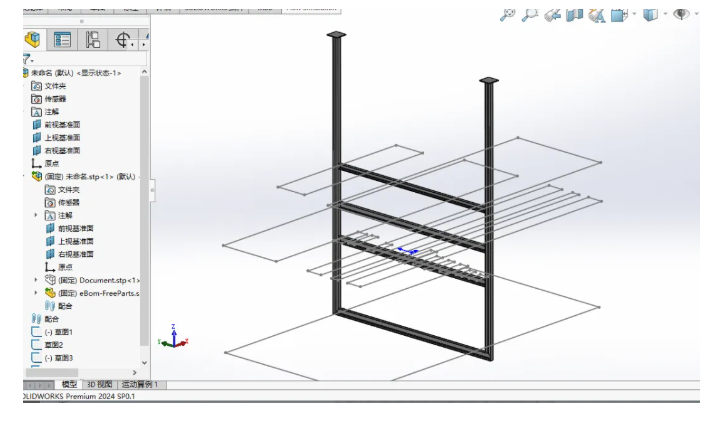The width and height of the screenshot is (712, 422).
Task: Select the 模型 tab at bottom
Action: point(69,384)
